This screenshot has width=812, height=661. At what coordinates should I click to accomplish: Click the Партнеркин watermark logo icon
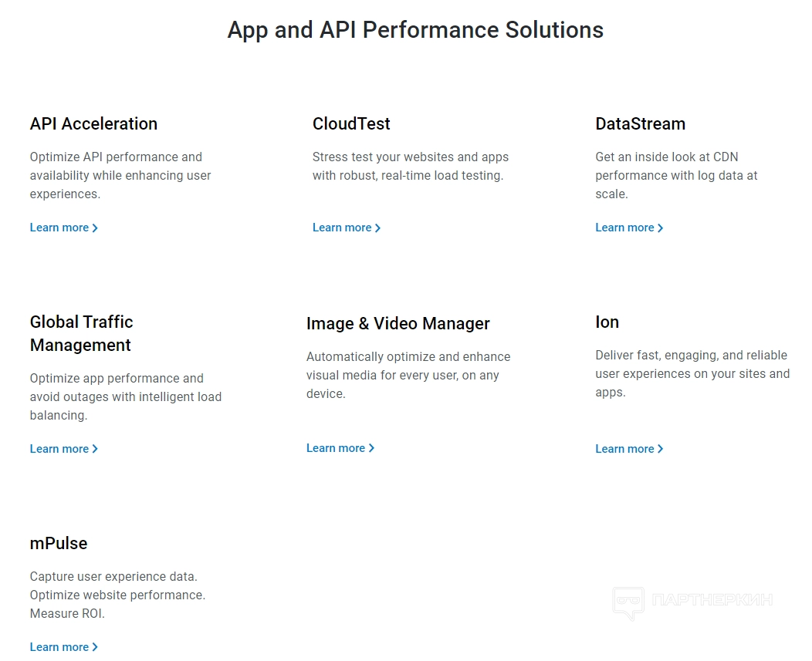(x=628, y=603)
